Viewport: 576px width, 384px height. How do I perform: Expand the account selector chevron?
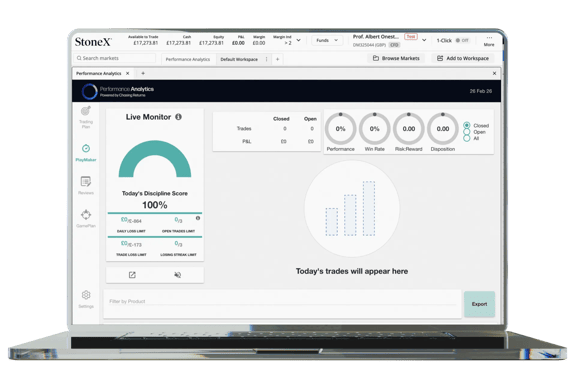click(424, 40)
